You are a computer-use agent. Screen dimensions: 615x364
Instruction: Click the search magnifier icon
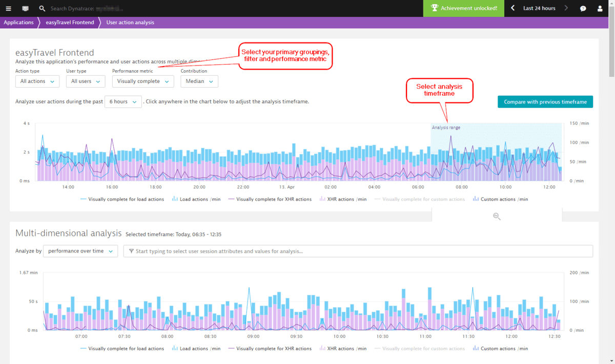coord(42,8)
